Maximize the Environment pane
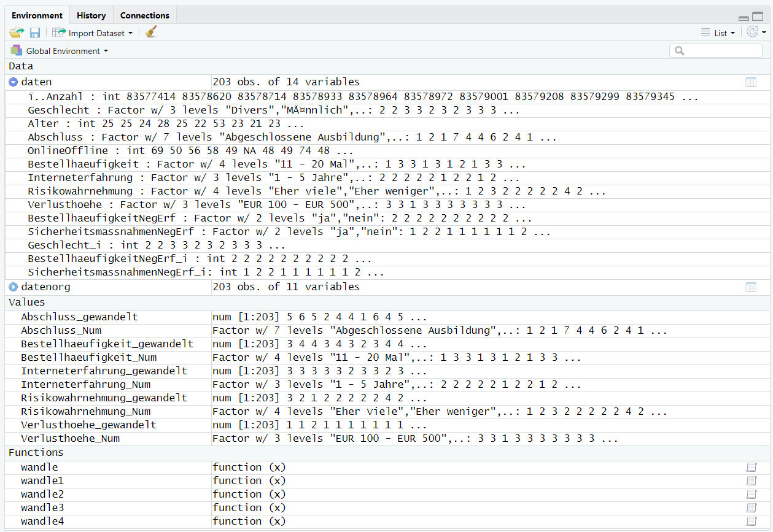The image size is (773, 532). click(x=758, y=17)
